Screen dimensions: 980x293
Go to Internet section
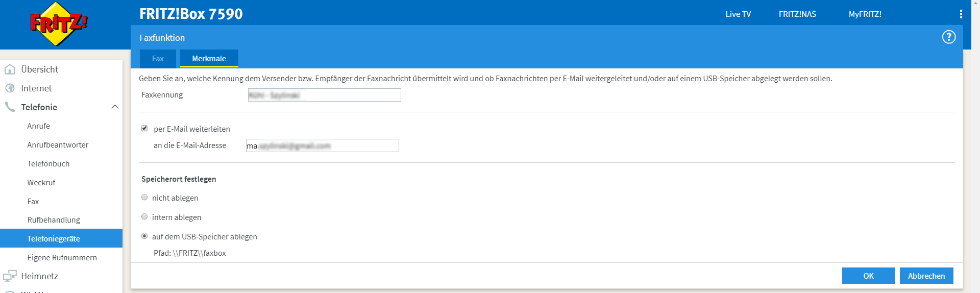click(x=36, y=88)
